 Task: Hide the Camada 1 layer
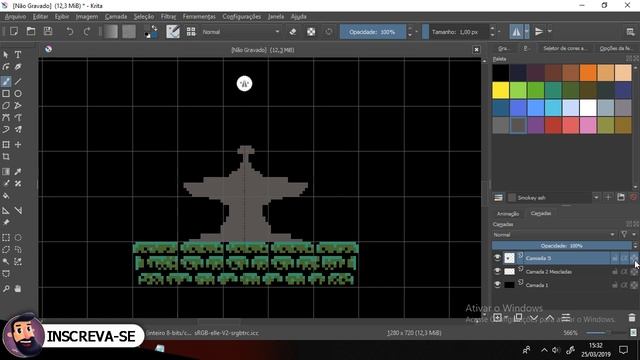(x=497, y=284)
